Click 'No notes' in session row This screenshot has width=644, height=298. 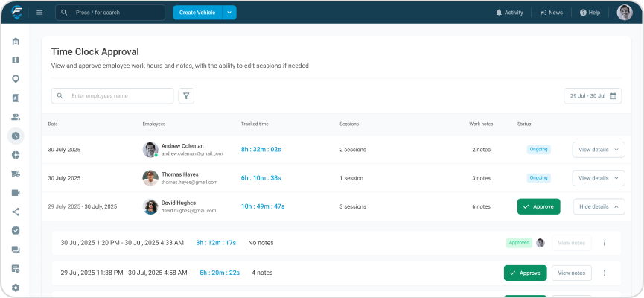click(x=261, y=243)
